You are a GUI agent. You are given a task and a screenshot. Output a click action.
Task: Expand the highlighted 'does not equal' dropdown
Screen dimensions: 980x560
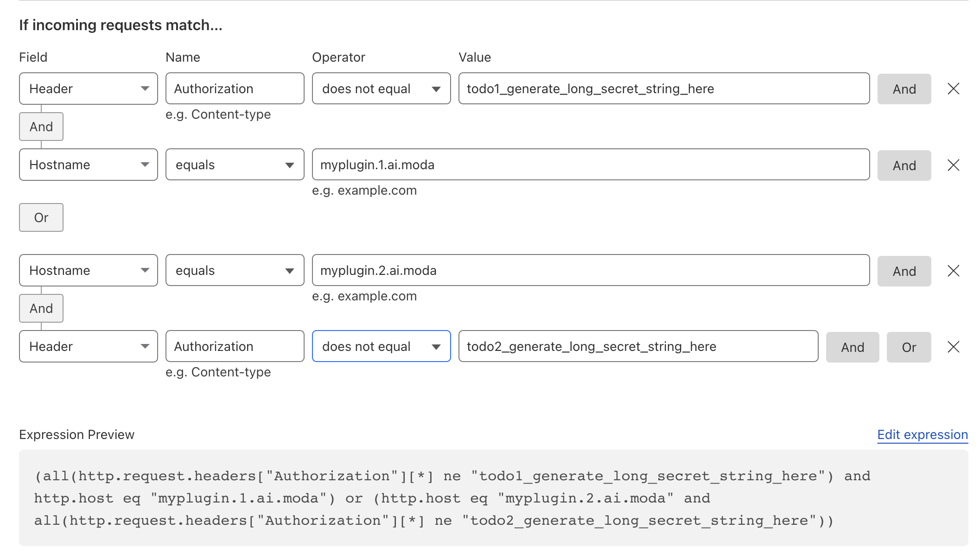(381, 346)
